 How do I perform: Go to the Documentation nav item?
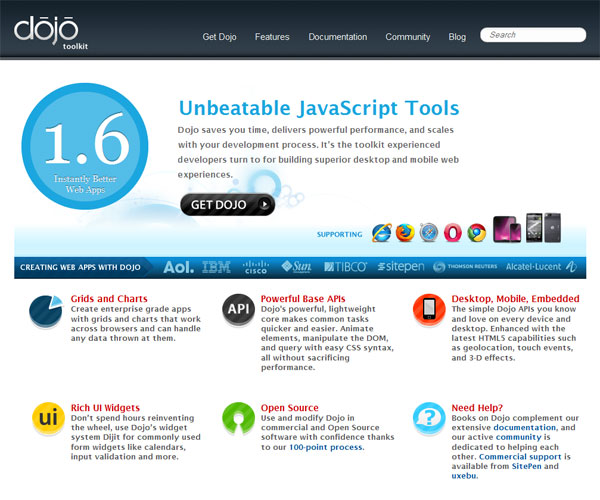click(338, 37)
